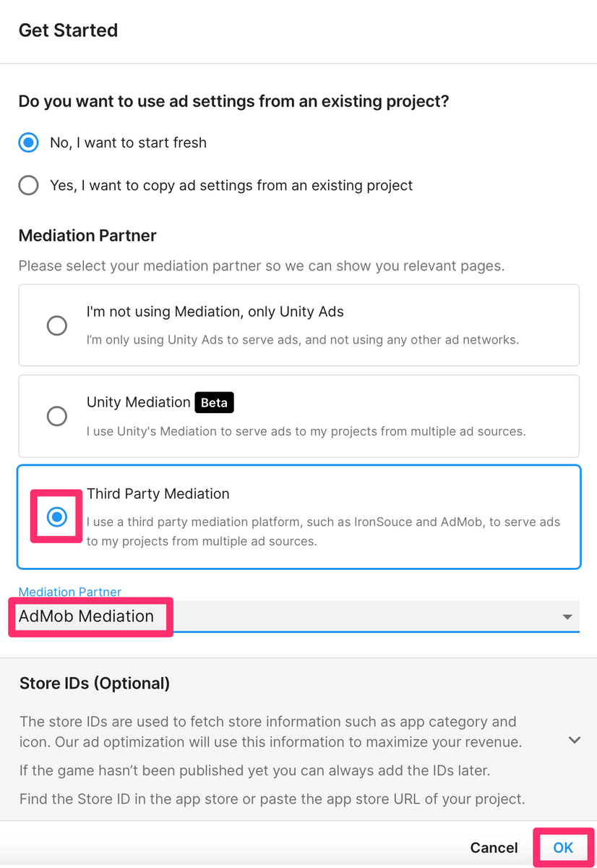597x868 pixels.
Task: Click the OK button
Action: coord(563,847)
